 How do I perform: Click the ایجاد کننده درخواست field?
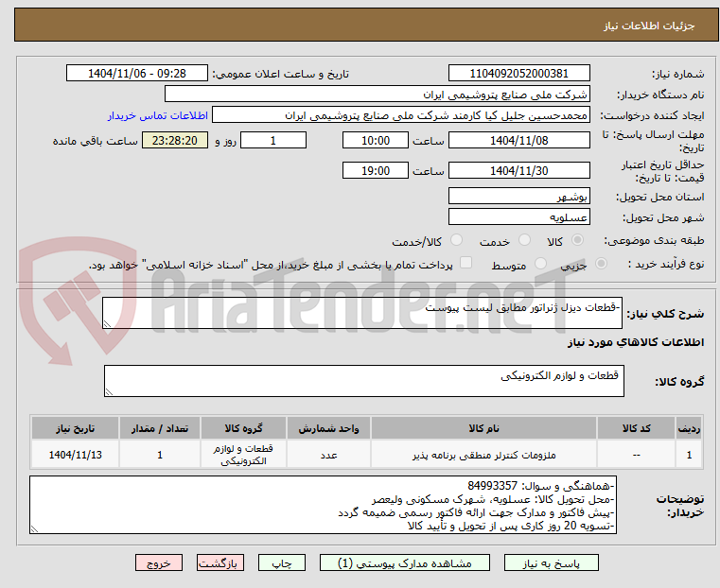(x=400, y=114)
